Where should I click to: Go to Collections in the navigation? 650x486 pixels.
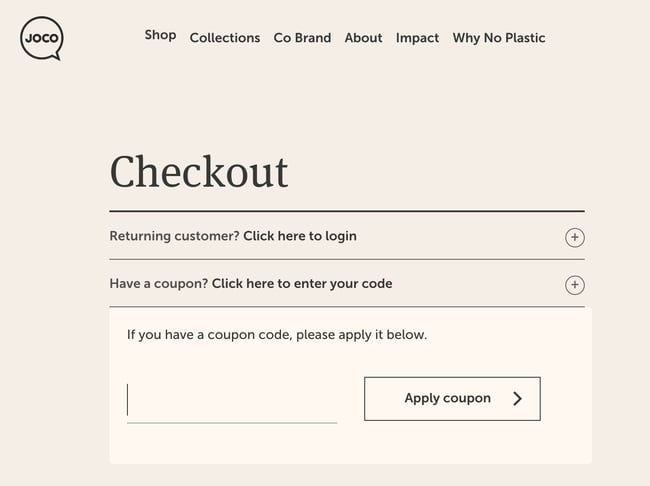click(225, 38)
